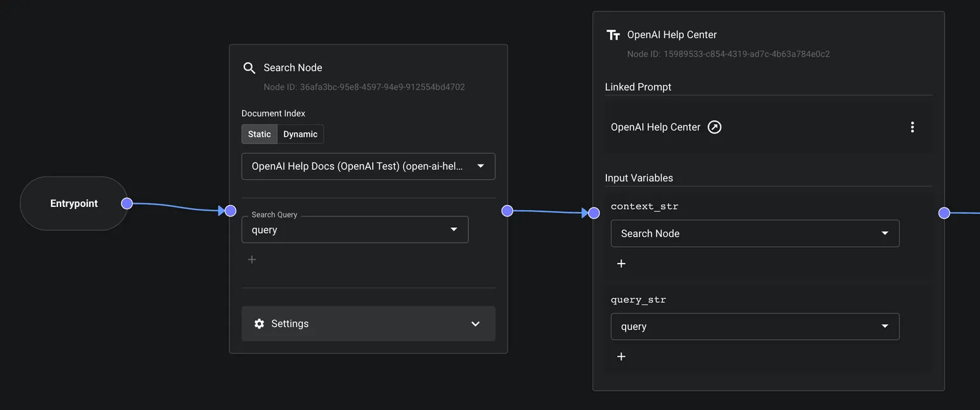Screen dimensions: 980x410
Task: Open linked prompt via arrow icon
Action: 715,127
